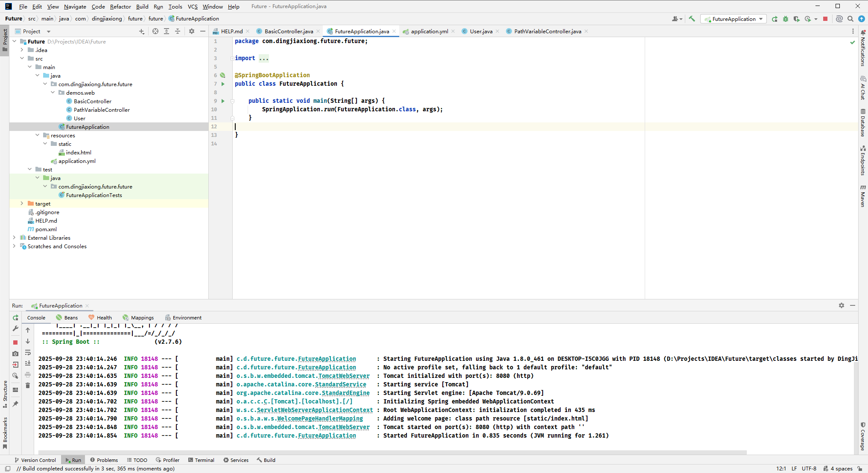
Task: Open the FutureApplication run configuration dropdown
Action: 734,19
